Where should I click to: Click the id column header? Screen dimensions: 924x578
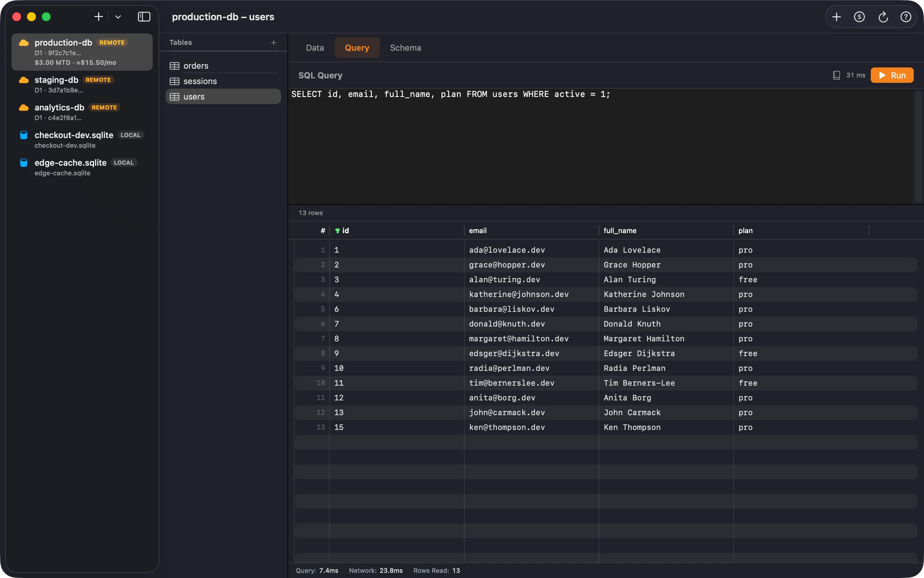click(x=397, y=231)
